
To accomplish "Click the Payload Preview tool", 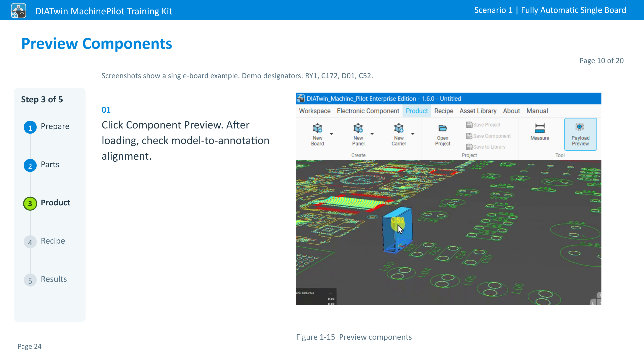I will click(580, 134).
